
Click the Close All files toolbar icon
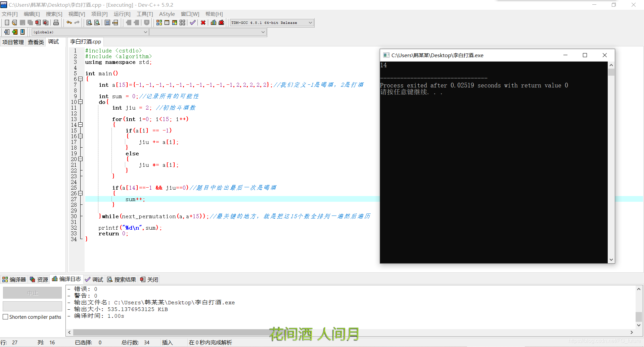click(x=46, y=23)
